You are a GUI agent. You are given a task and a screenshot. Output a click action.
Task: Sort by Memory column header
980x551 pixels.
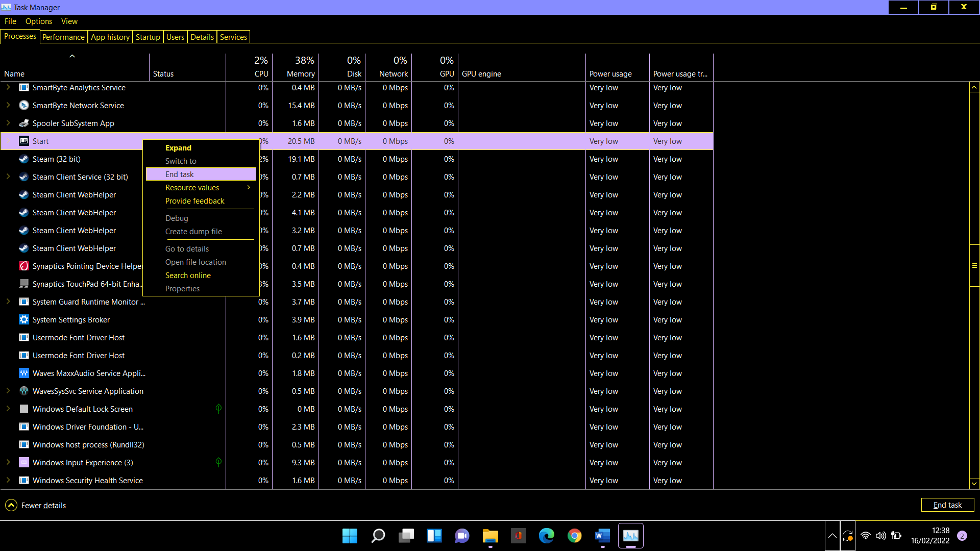tap(296, 67)
